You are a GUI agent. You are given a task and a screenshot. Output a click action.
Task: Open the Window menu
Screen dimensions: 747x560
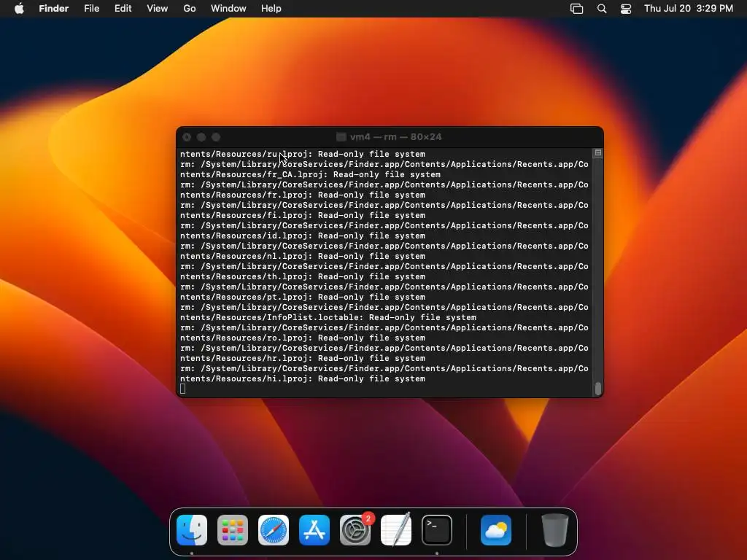click(x=228, y=9)
